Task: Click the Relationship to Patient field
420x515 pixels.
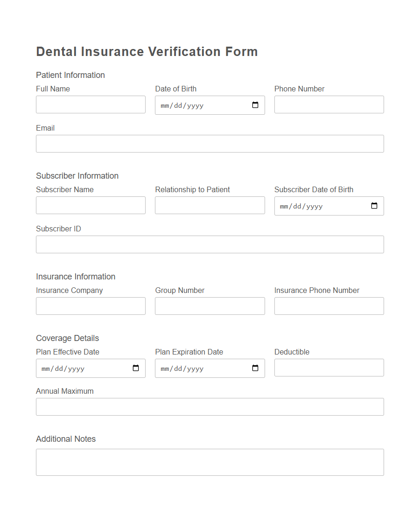Action: [x=210, y=205]
